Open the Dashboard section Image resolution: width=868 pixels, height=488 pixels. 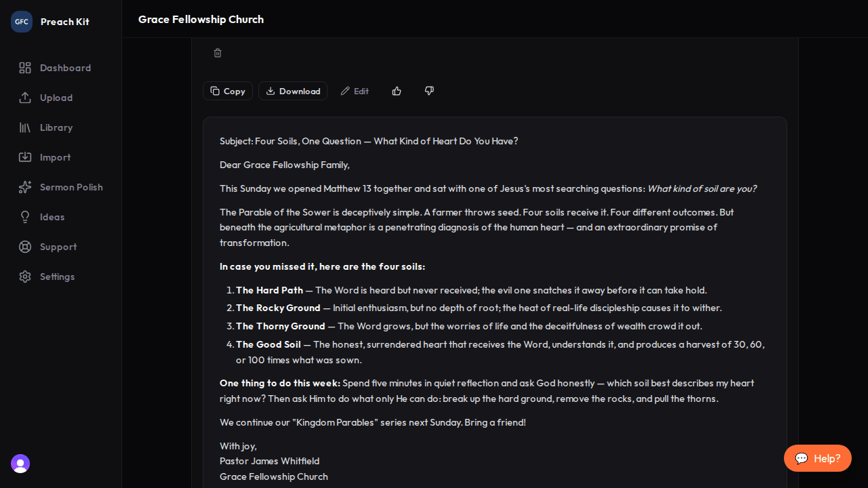tap(65, 68)
